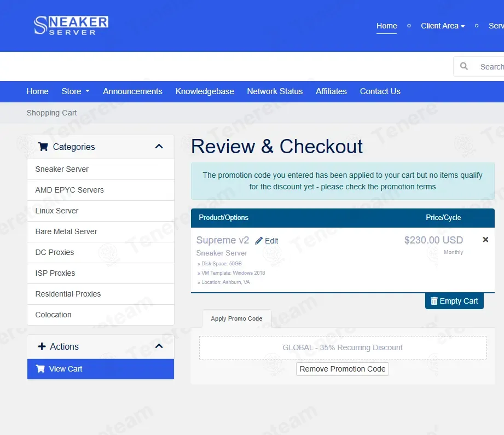The image size is (504, 435).
Task: Click the plus icon beside Actions
Action: point(42,346)
